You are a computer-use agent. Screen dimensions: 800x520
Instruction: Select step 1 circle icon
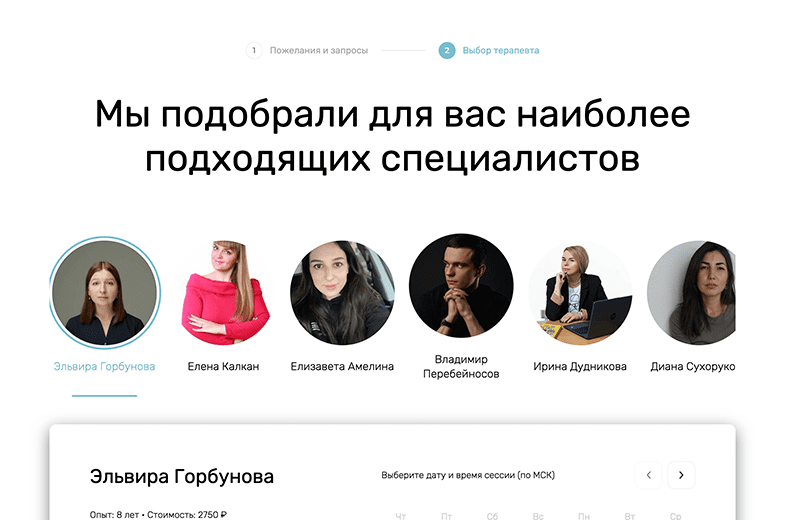coord(254,51)
